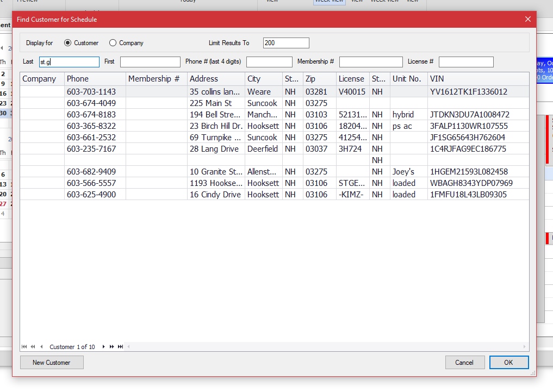Click the New Customer button
This screenshot has width=553, height=392.
pyautogui.click(x=52, y=363)
